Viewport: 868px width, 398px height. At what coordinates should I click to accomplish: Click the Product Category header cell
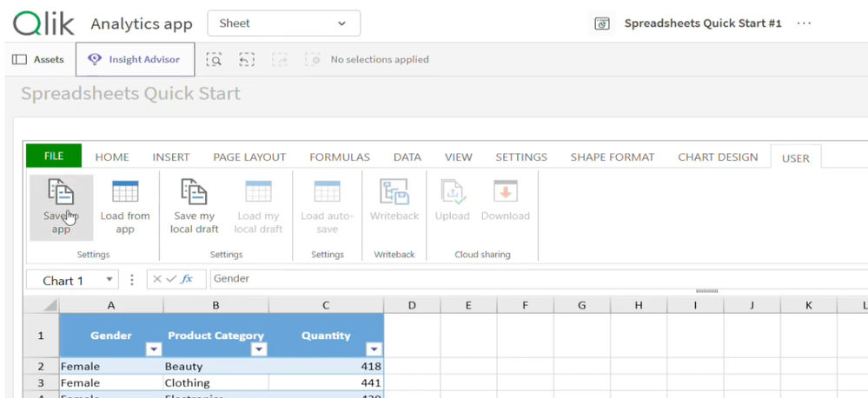pos(215,335)
